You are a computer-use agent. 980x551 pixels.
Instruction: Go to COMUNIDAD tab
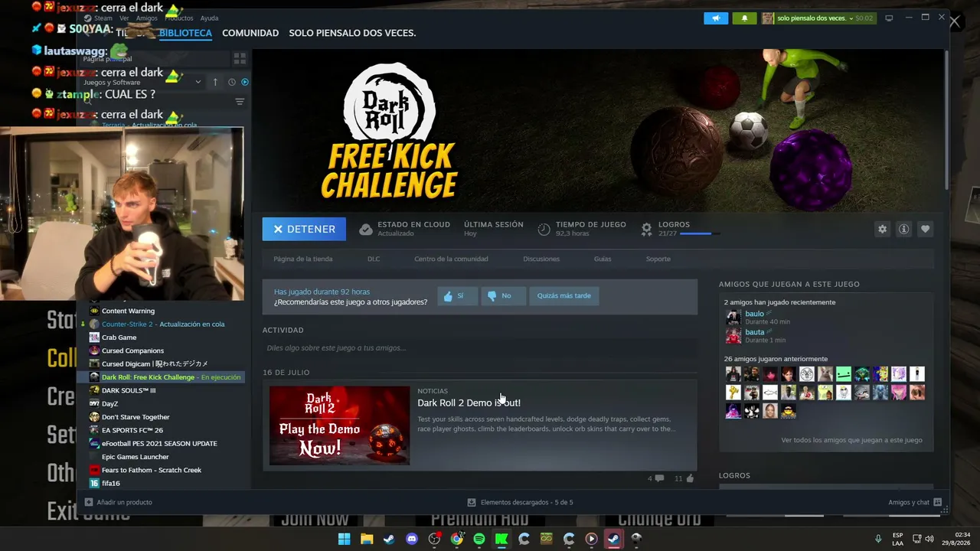pyautogui.click(x=250, y=34)
